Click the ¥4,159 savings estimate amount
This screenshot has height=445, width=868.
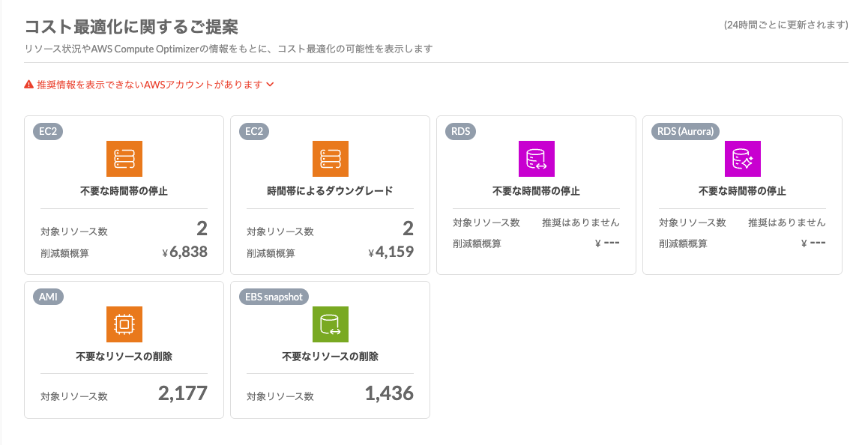tap(394, 252)
